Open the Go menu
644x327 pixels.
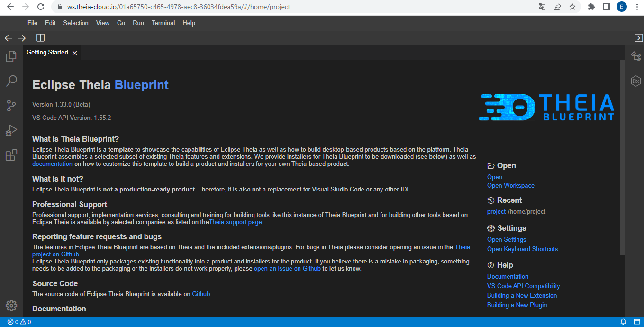121,23
